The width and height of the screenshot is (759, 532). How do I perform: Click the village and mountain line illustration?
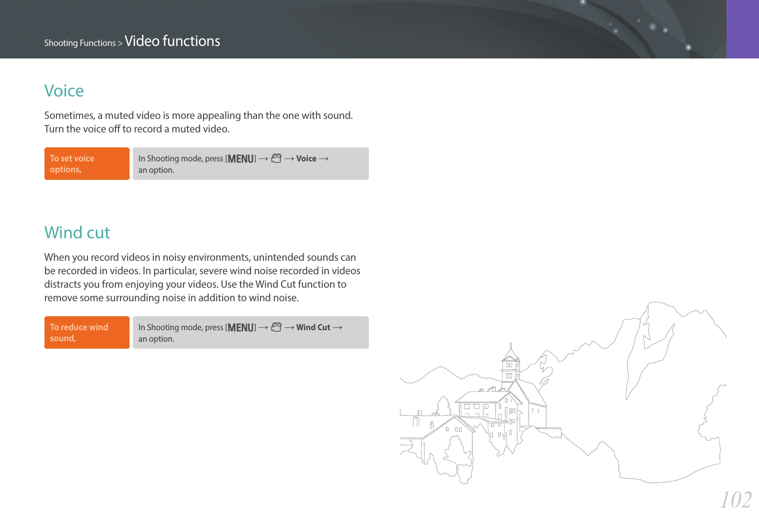coord(563,393)
